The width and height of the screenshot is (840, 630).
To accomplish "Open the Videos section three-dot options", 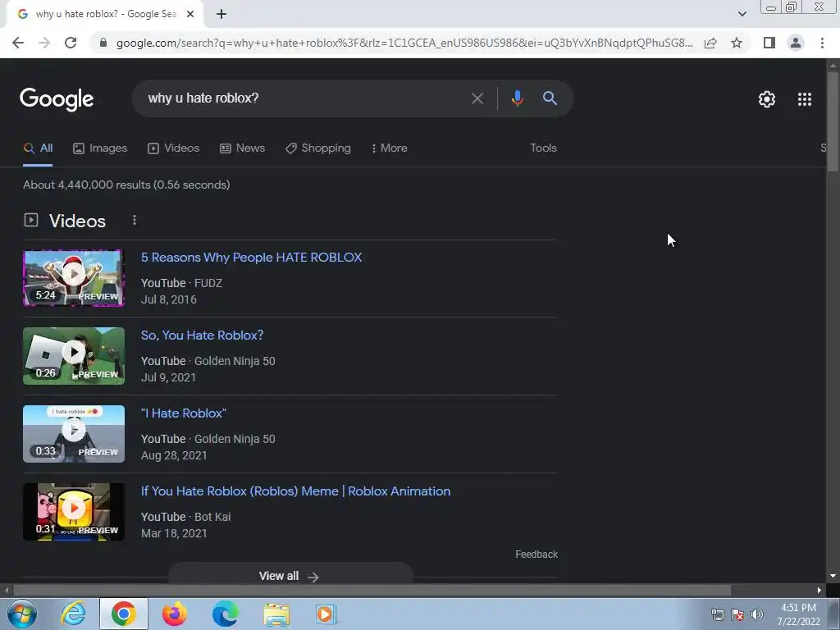I will 135,220.
